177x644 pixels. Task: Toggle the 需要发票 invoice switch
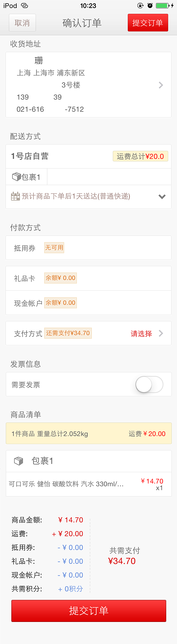(x=149, y=384)
